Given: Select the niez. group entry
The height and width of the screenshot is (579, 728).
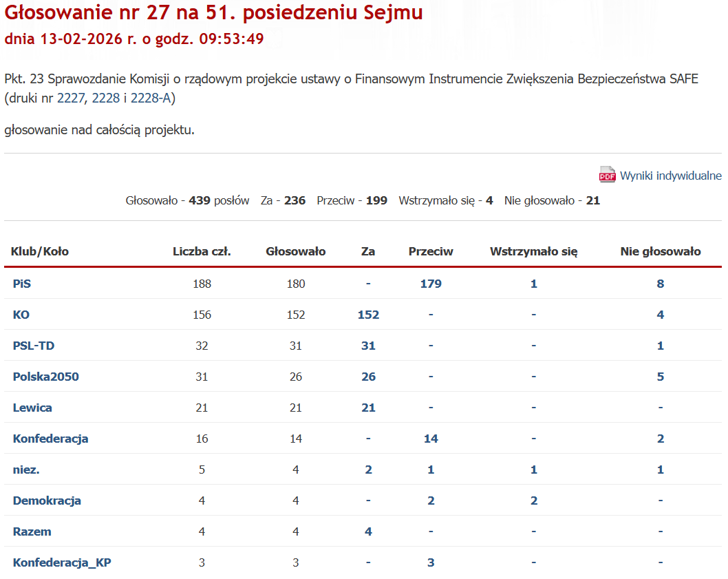Looking at the screenshot, I should 25,469.
